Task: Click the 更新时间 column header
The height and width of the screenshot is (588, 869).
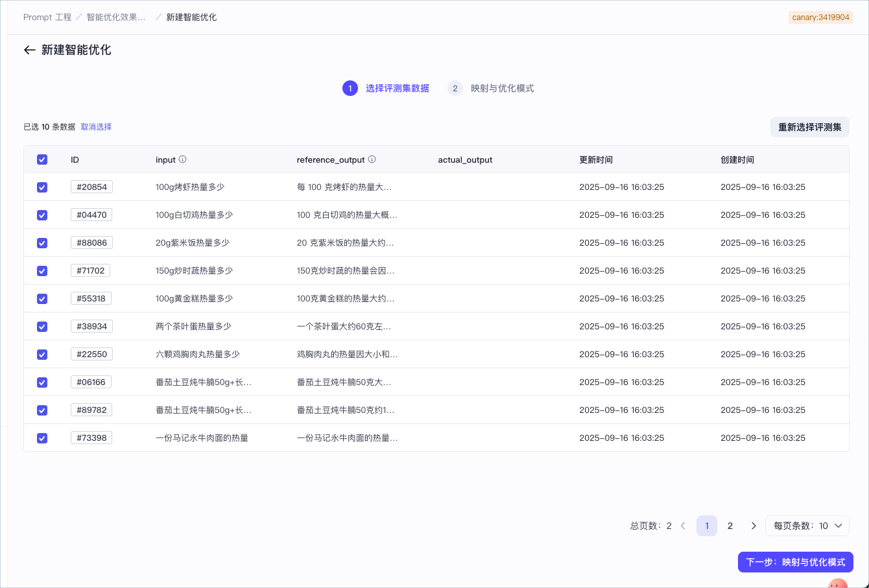Action: [x=596, y=159]
